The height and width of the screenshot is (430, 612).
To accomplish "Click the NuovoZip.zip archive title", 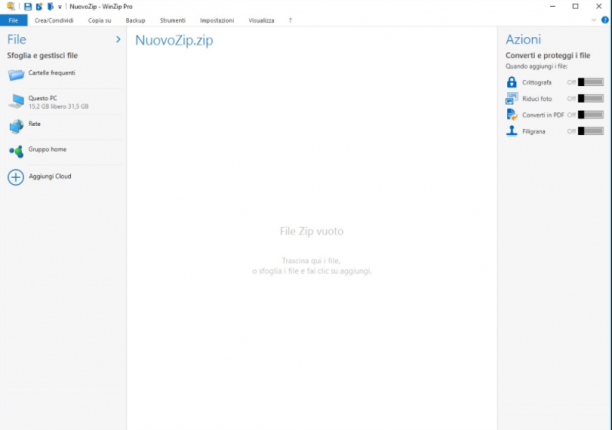I will 174,40.
